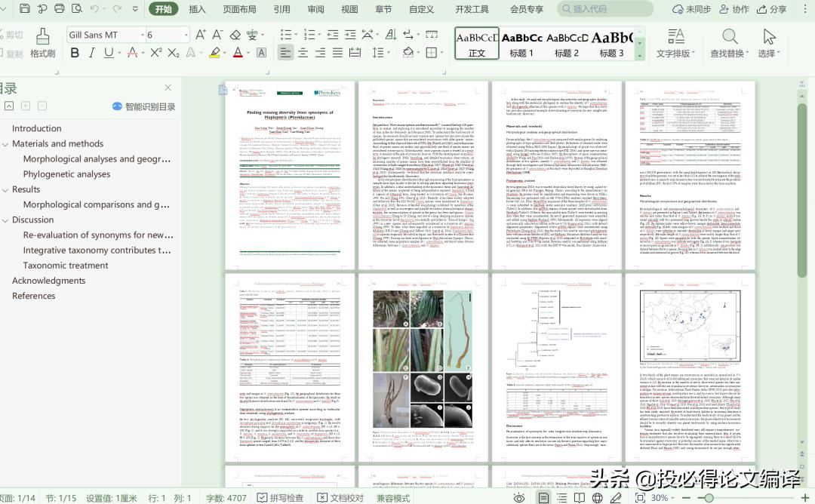Open the font size dropdown
Viewport: 815px width, 504px height.
point(186,35)
